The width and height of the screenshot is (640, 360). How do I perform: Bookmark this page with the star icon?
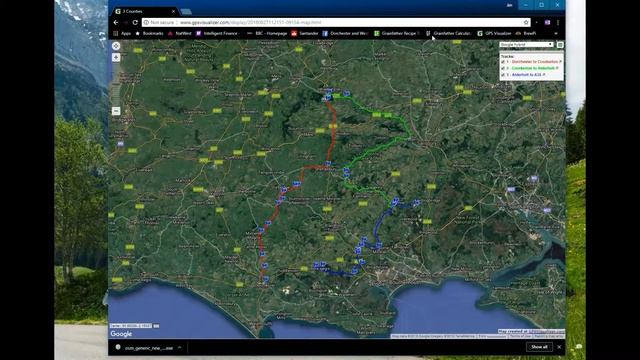coord(526,22)
